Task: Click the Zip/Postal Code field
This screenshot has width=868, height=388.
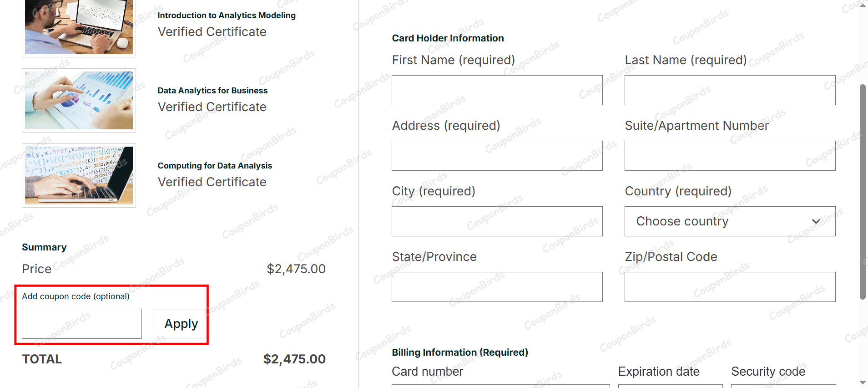Action: click(730, 287)
